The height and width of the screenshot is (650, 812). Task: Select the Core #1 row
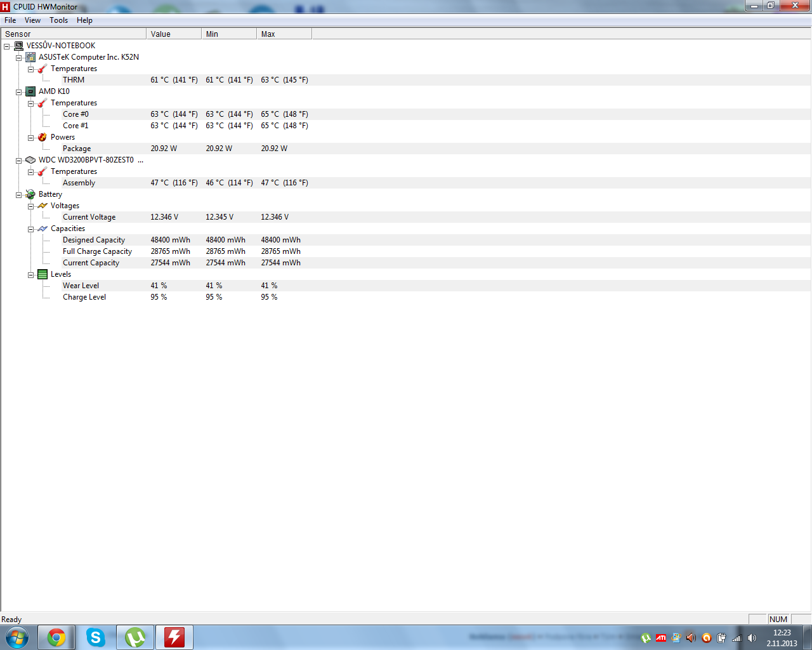click(x=406, y=126)
